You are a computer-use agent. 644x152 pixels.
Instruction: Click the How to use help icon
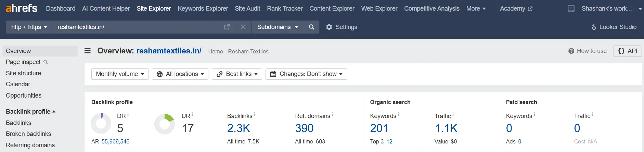click(571, 51)
